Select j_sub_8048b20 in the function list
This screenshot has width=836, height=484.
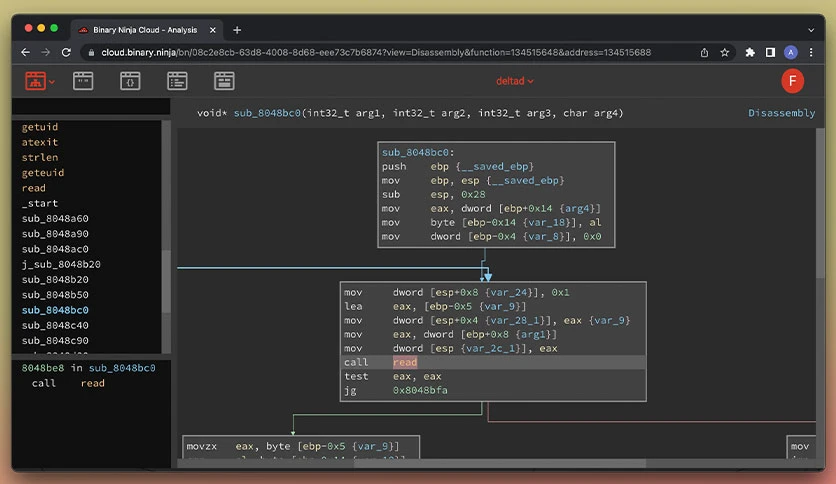point(61,264)
